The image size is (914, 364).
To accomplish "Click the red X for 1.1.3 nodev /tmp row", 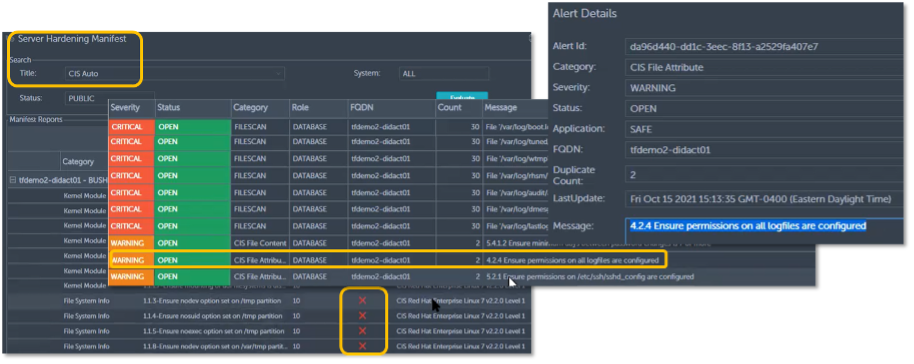I will pos(362,300).
